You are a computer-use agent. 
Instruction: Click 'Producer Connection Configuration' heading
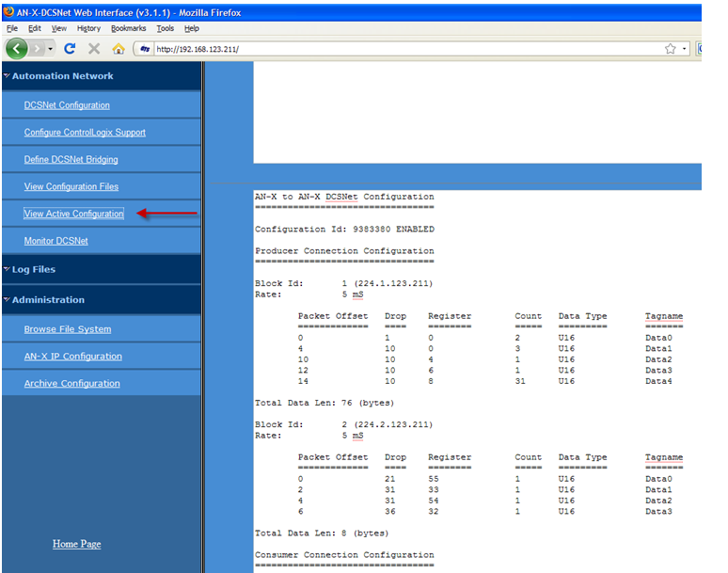pos(344,251)
